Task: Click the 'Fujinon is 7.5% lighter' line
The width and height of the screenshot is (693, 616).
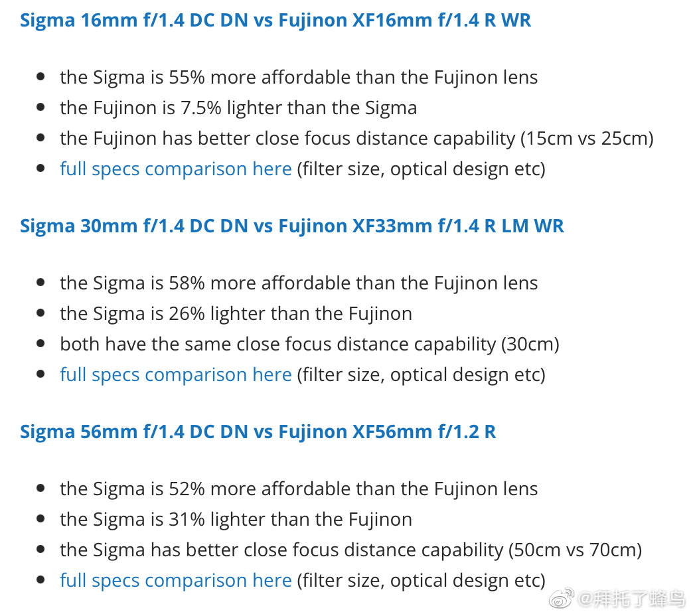Action: pyautogui.click(x=238, y=108)
